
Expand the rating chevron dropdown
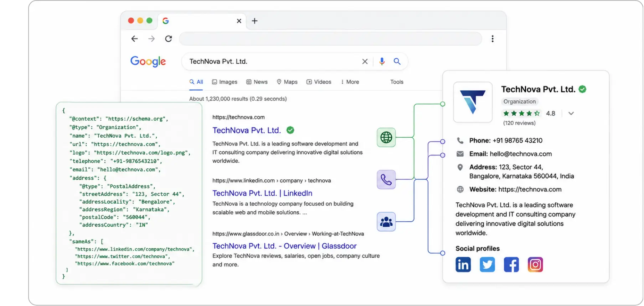[x=571, y=114]
